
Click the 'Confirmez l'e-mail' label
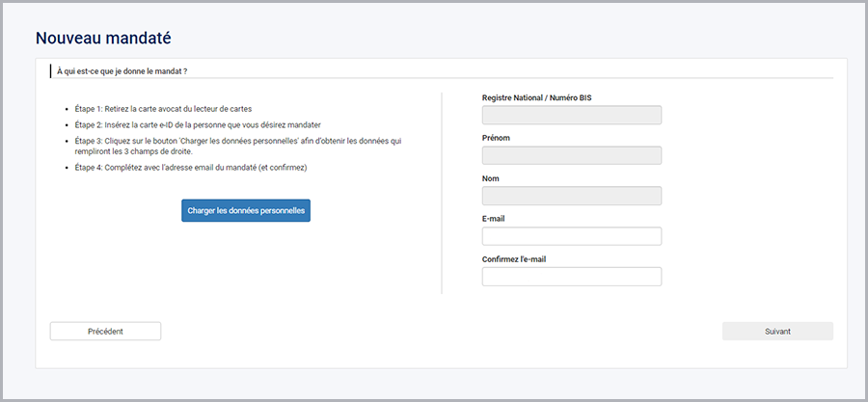tap(514, 258)
